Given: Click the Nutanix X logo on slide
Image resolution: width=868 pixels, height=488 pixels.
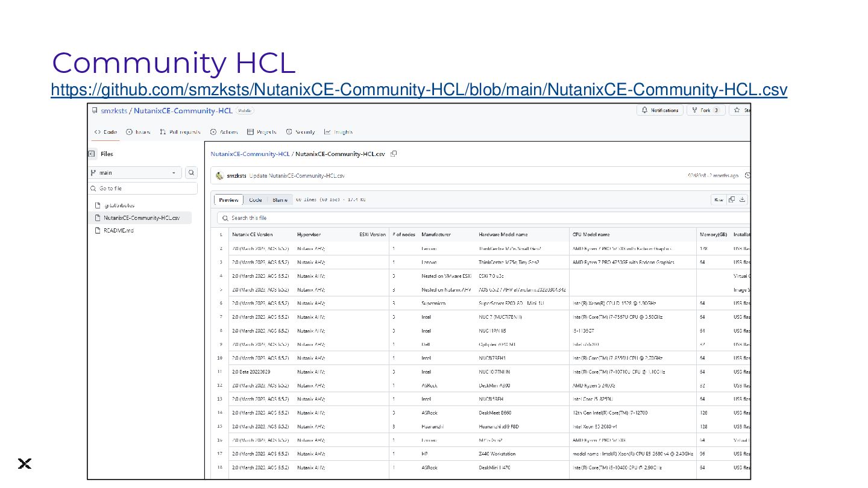Looking at the screenshot, I should (24, 463).
